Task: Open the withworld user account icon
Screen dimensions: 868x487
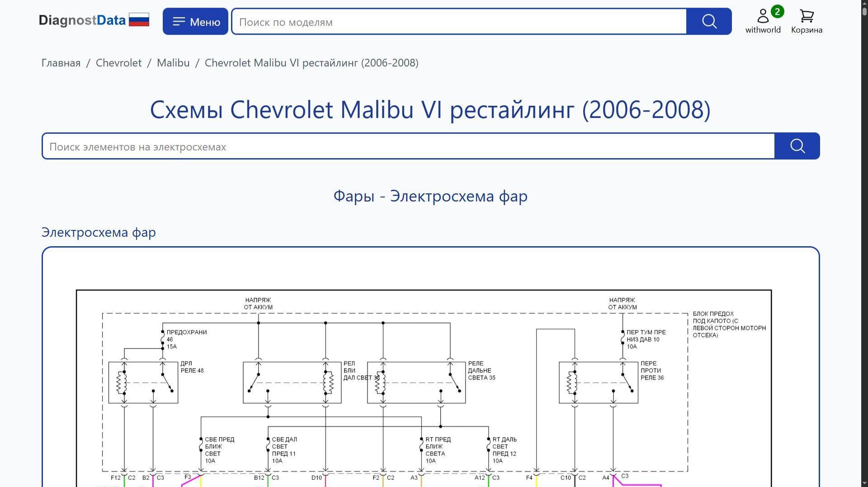Action: pos(763,21)
